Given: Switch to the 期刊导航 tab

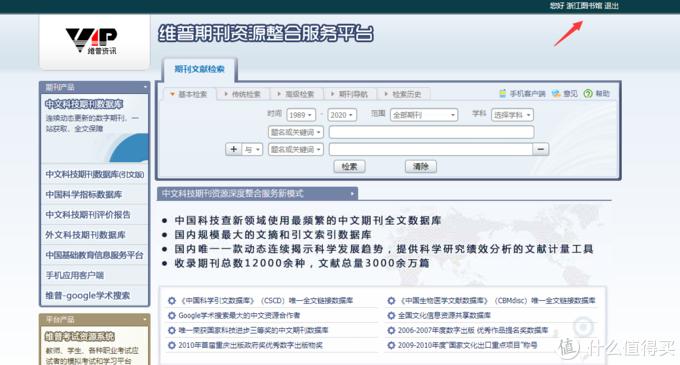Looking at the screenshot, I should 349,94.
